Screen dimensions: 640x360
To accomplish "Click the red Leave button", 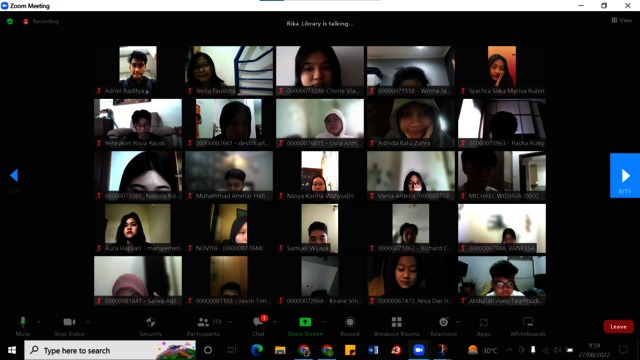I will 618,327.
